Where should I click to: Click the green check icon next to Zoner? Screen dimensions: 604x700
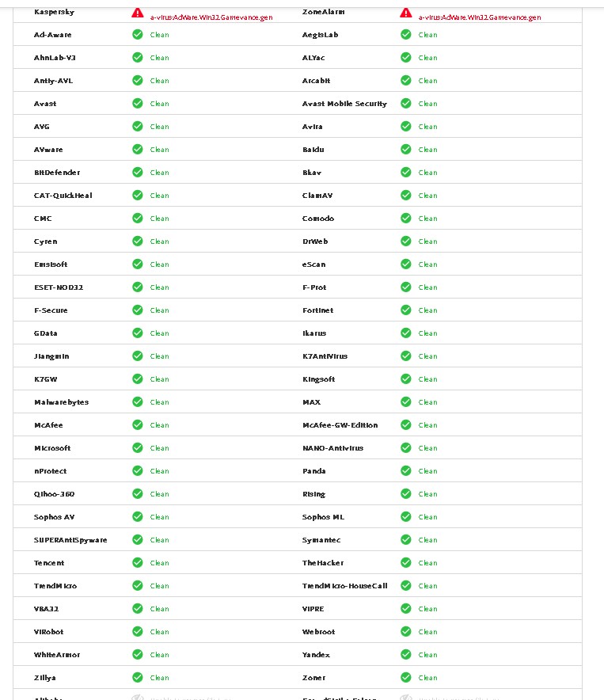(406, 677)
